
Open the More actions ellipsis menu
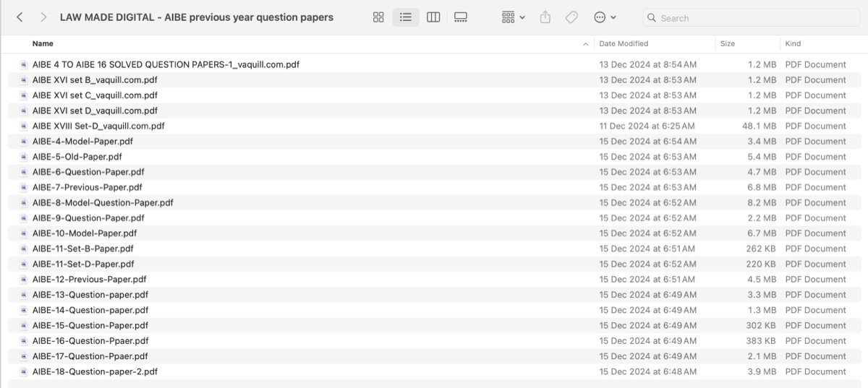(605, 17)
